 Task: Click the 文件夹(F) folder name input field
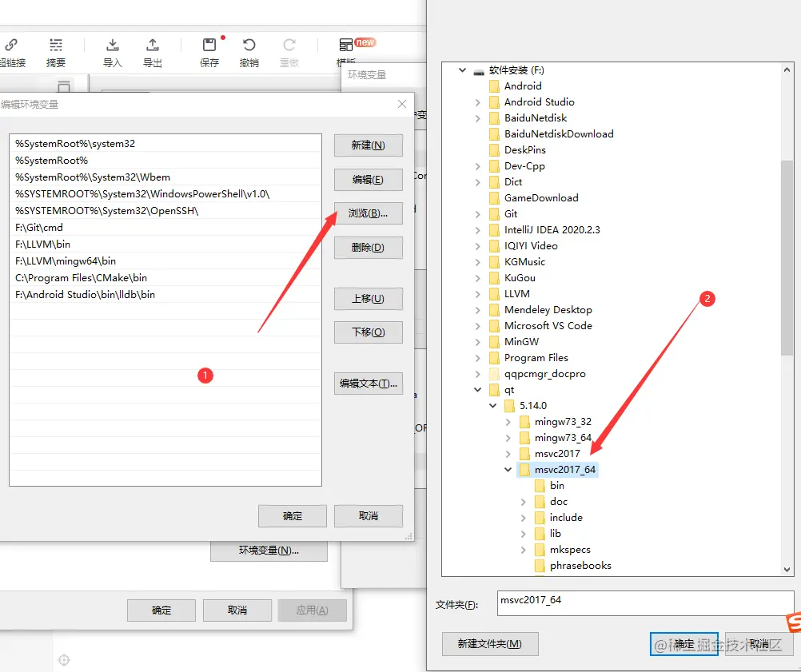click(x=645, y=603)
